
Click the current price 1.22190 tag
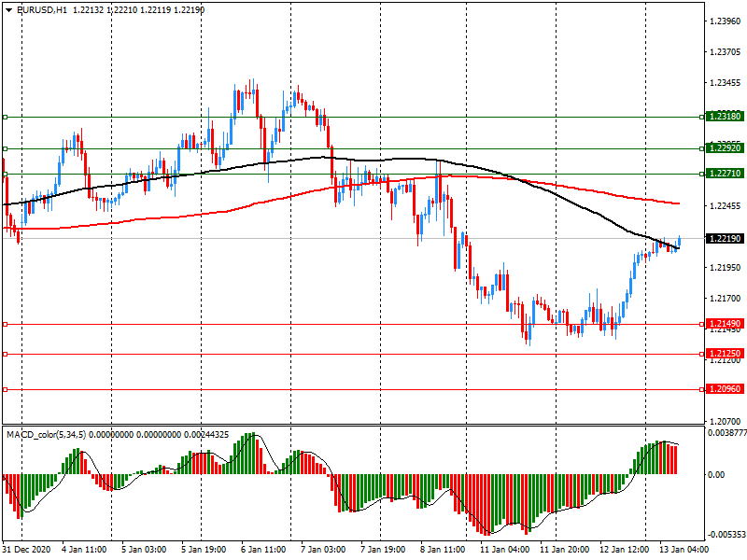click(x=725, y=239)
